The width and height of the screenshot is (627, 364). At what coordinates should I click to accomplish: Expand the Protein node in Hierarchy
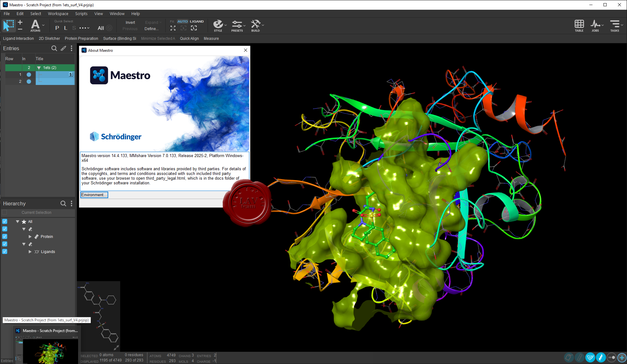(30, 237)
